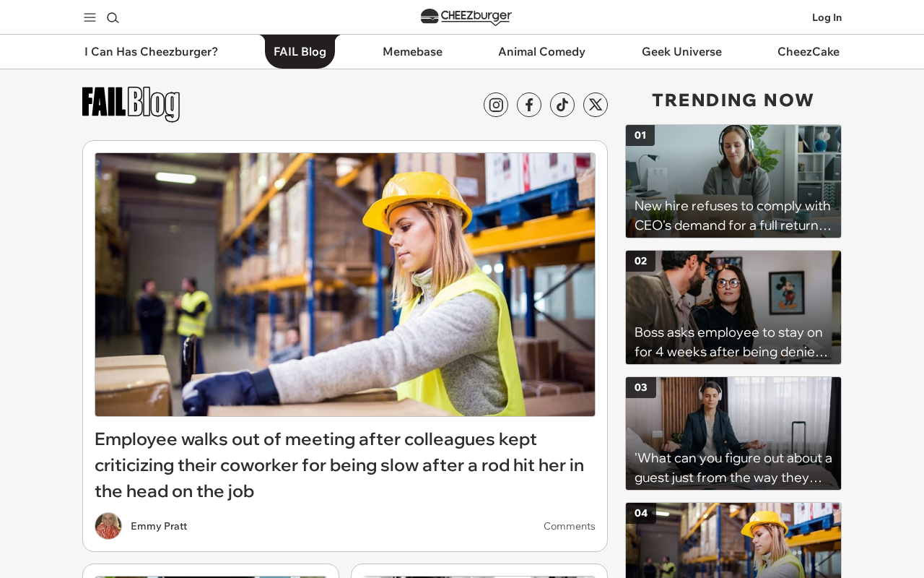Click the FAIL Blog logo

click(131, 104)
